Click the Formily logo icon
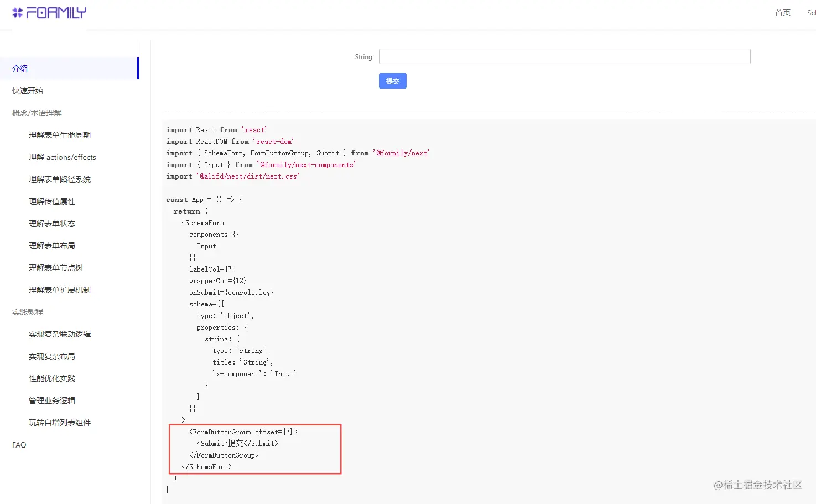The height and width of the screenshot is (504, 816). click(x=18, y=13)
